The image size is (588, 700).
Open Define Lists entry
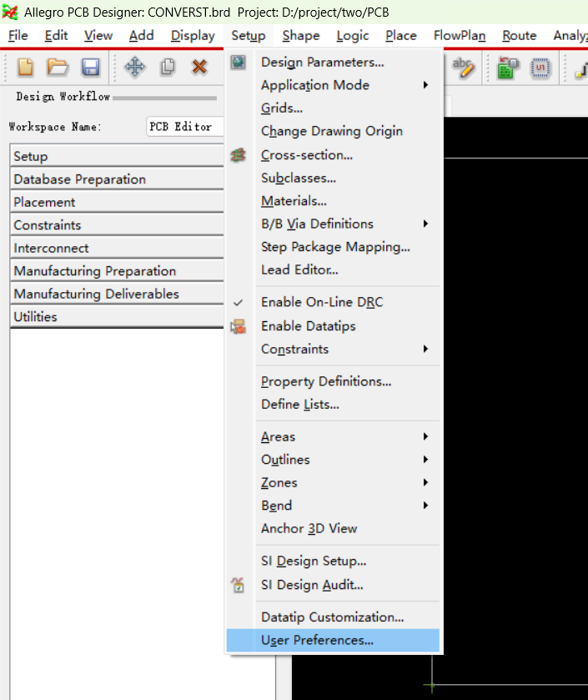(333, 405)
